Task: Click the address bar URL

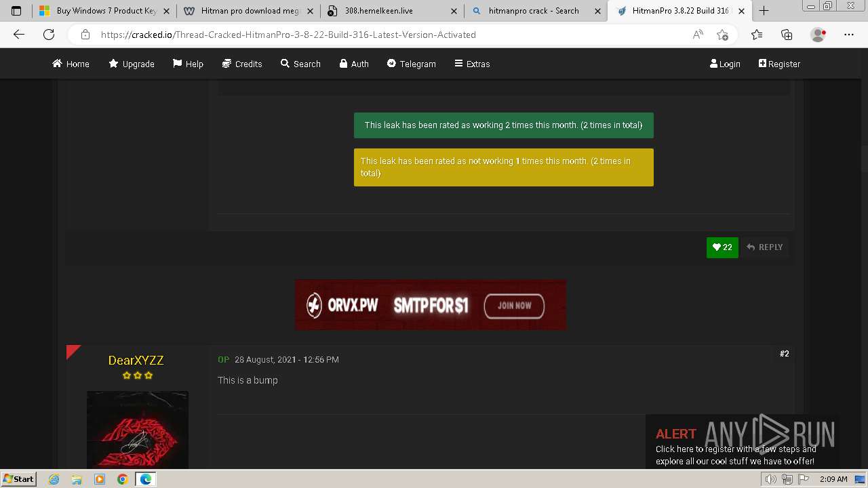Action: [x=288, y=35]
